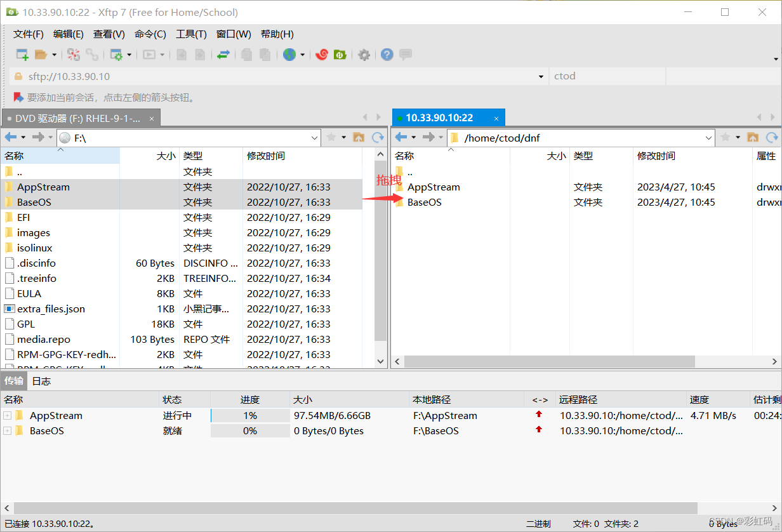Go to home folder in local pane

[x=359, y=137]
